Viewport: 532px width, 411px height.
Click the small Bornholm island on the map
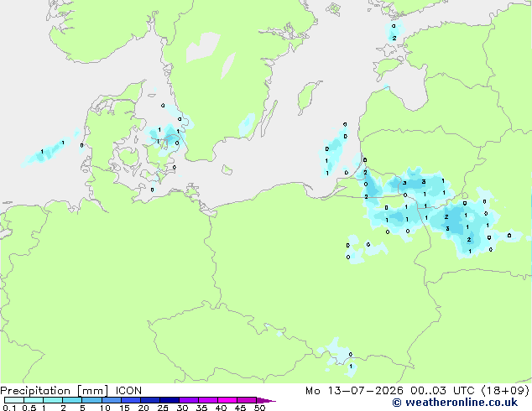tap(227, 169)
